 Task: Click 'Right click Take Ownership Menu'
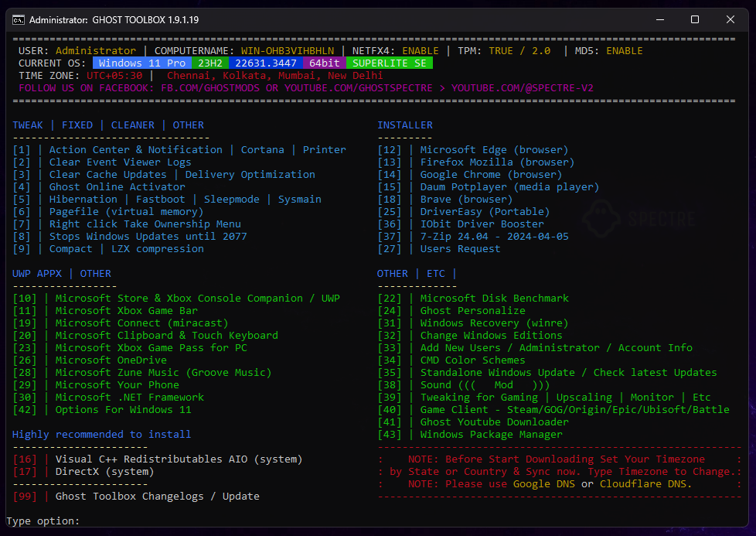coord(145,224)
